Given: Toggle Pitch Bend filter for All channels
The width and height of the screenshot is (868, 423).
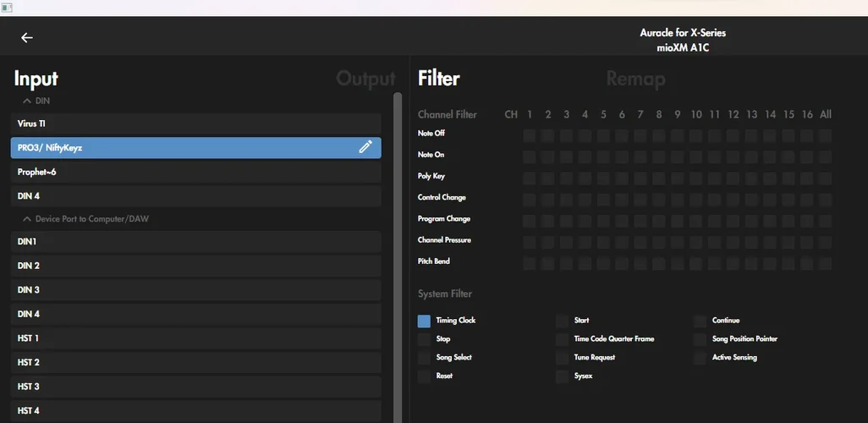Looking at the screenshot, I should click(x=825, y=263).
